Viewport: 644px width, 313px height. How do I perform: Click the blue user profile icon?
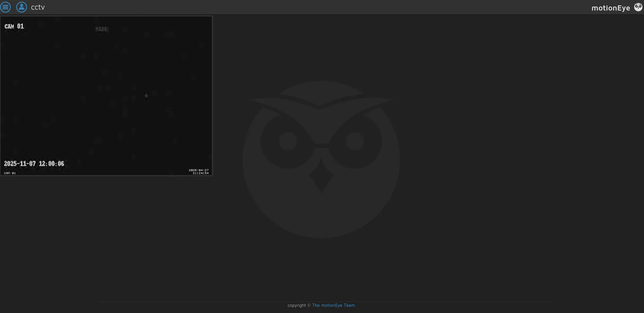click(22, 7)
